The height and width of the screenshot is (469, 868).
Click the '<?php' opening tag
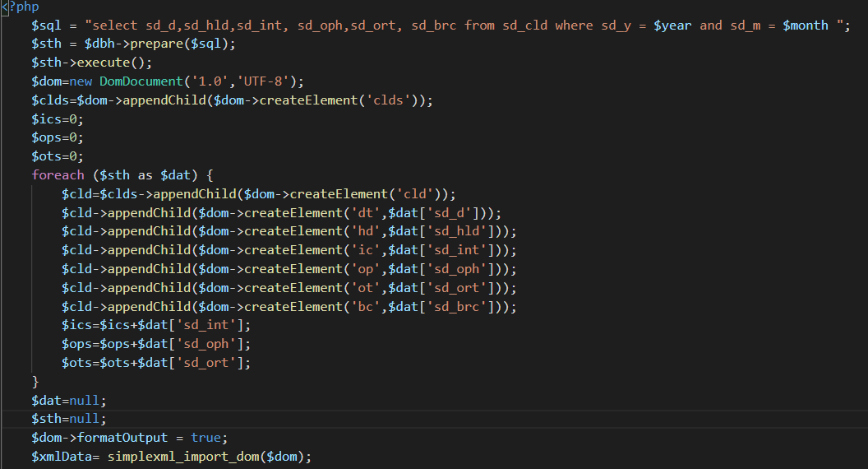point(21,7)
